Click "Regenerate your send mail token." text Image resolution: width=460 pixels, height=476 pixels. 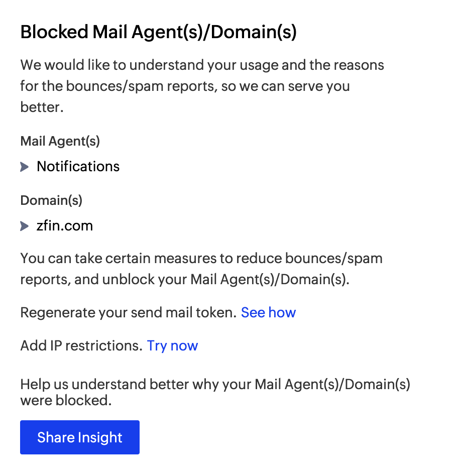point(129,313)
